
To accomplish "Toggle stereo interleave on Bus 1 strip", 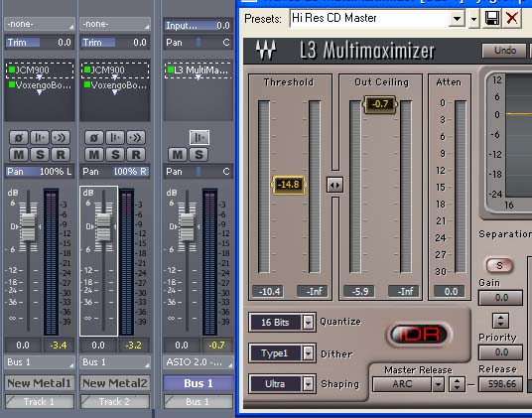I will 199,137.
